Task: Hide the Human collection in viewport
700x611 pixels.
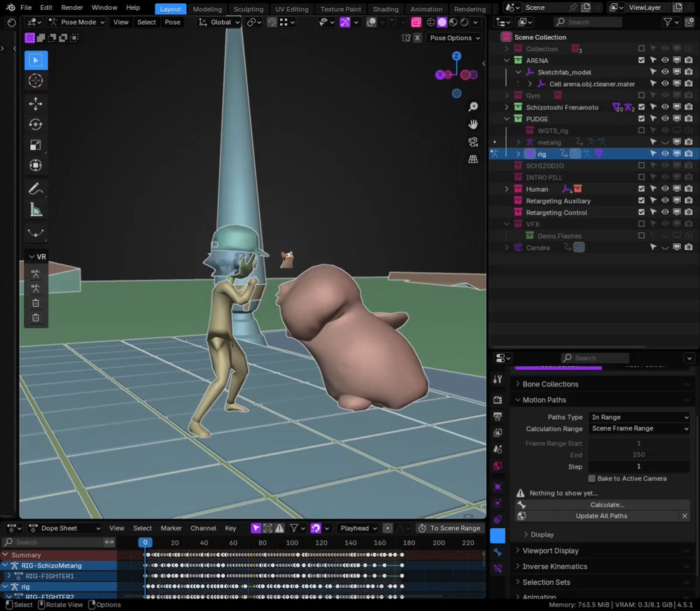Action: (x=665, y=189)
